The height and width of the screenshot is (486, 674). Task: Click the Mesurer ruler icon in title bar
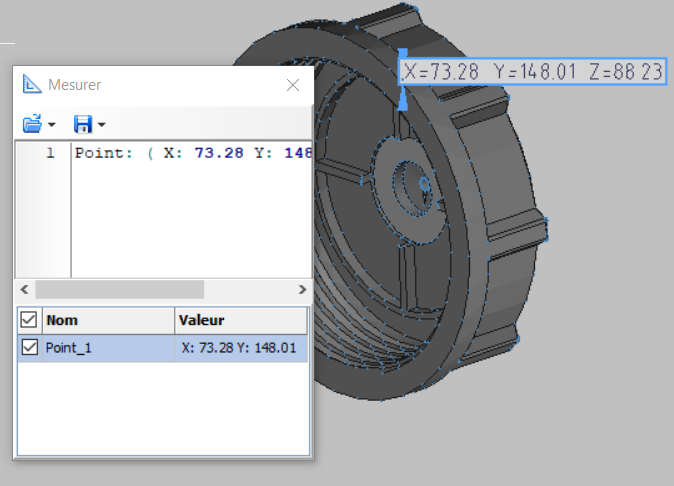[32, 85]
